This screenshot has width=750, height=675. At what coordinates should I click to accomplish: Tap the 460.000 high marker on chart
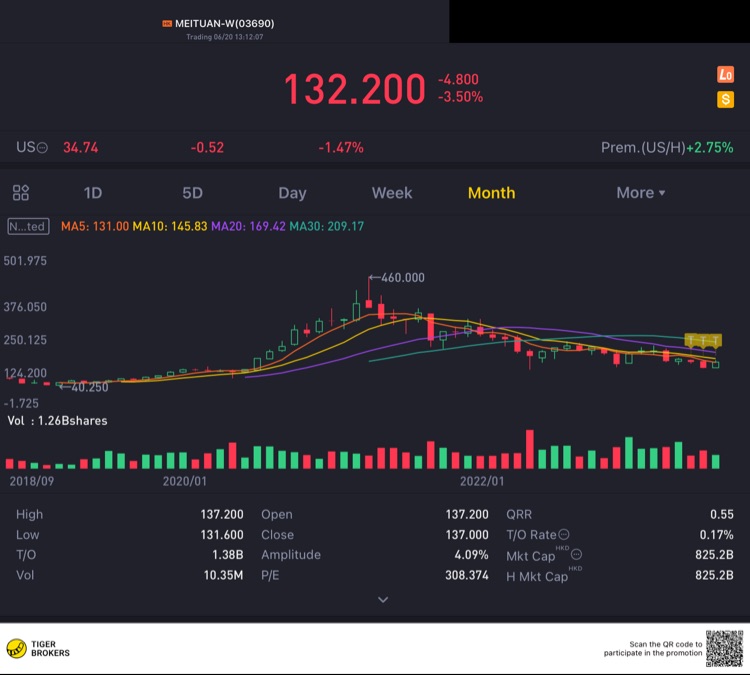point(397,278)
